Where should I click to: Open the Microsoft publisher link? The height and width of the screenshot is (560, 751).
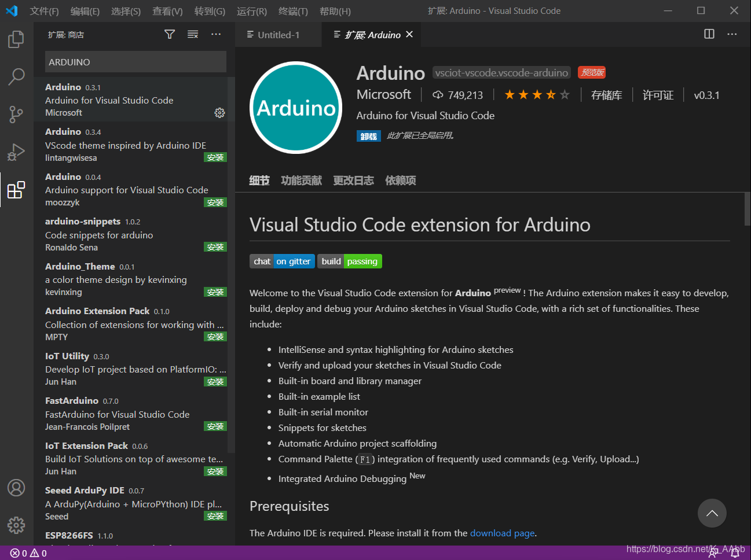(x=384, y=94)
